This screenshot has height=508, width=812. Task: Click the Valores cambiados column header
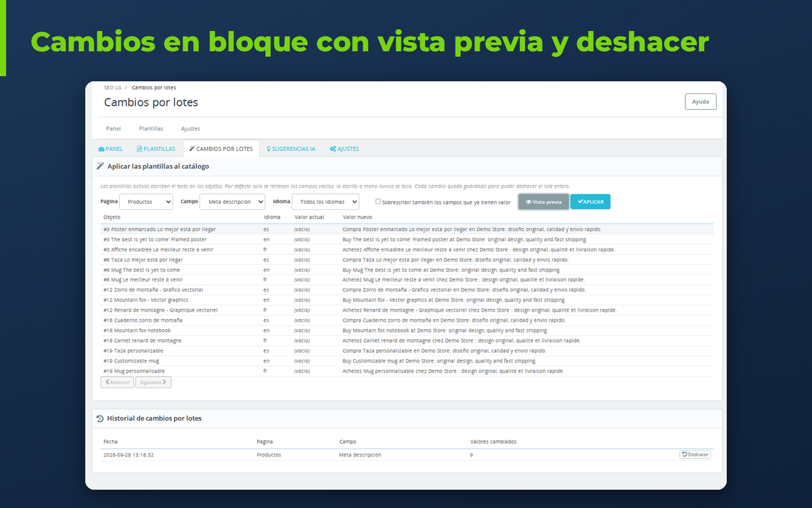(493, 442)
